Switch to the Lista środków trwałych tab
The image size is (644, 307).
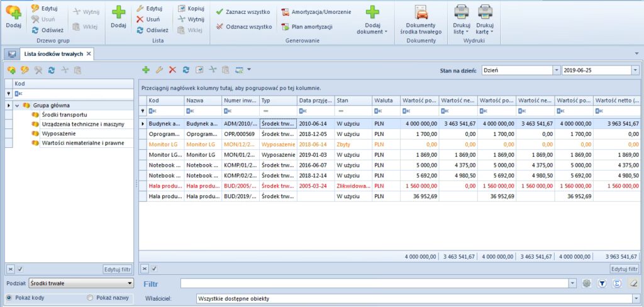point(53,54)
